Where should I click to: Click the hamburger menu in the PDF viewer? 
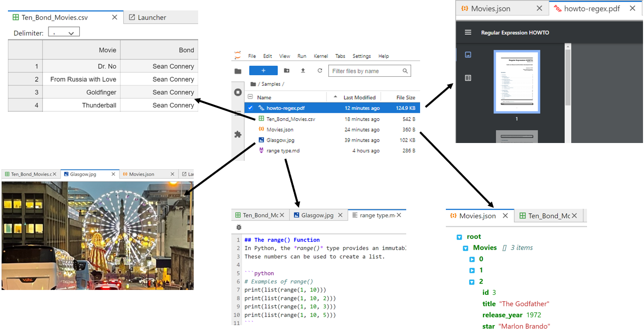(x=468, y=33)
